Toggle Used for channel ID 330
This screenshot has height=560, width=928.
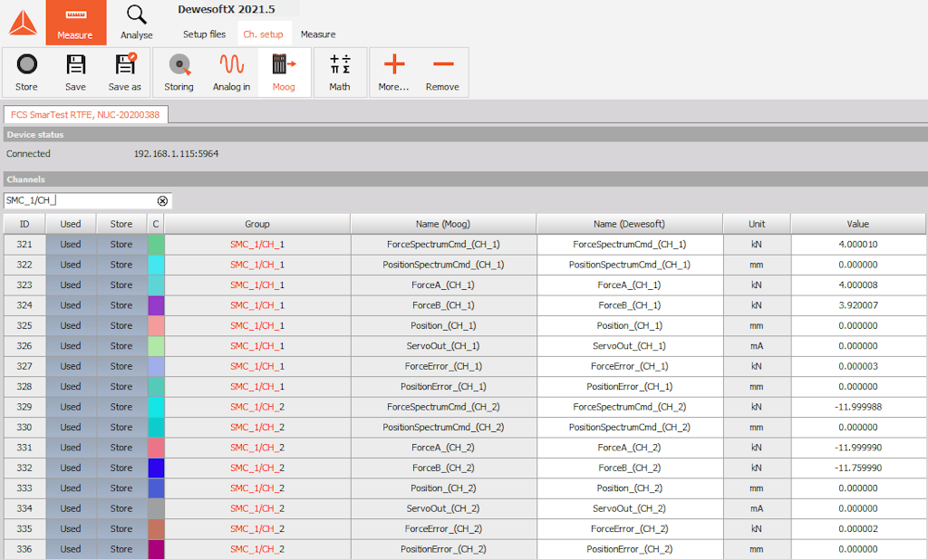point(71,428)
